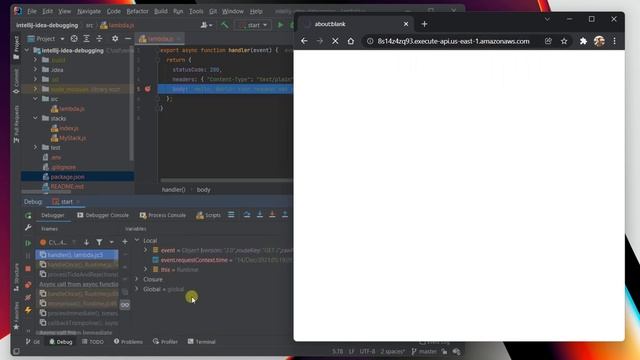Screen dimensions: 640x360
Task: Click body in the editor breadcrumb
Action: pos(203,190)
